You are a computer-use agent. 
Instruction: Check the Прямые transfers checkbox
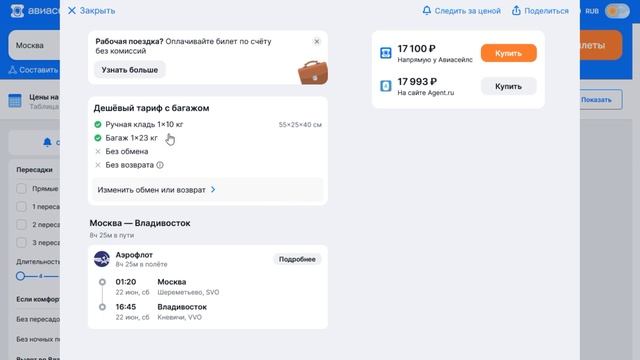point(21,189)
